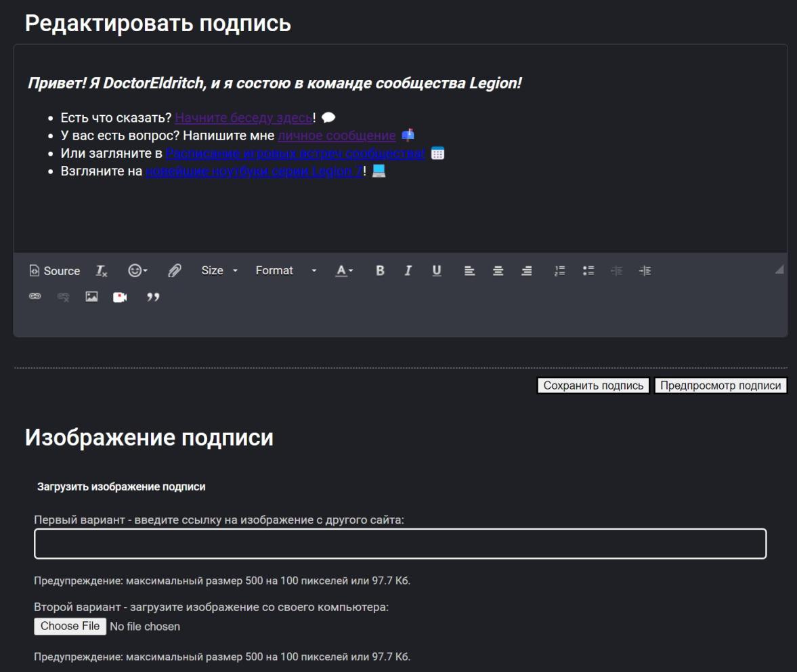Screen dimensions: 797x672
Task: Toggle bold text formatting
Action: [x=379, y=270]
